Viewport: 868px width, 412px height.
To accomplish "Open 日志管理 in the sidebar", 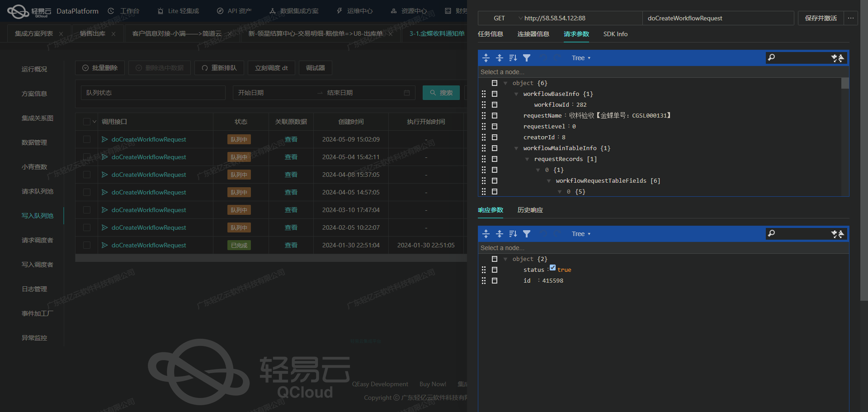I will point(34,289).
